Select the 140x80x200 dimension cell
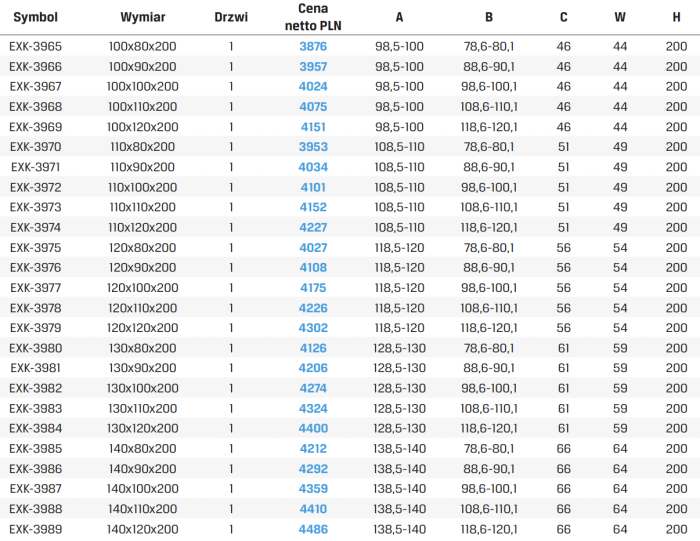 point(143,449)
